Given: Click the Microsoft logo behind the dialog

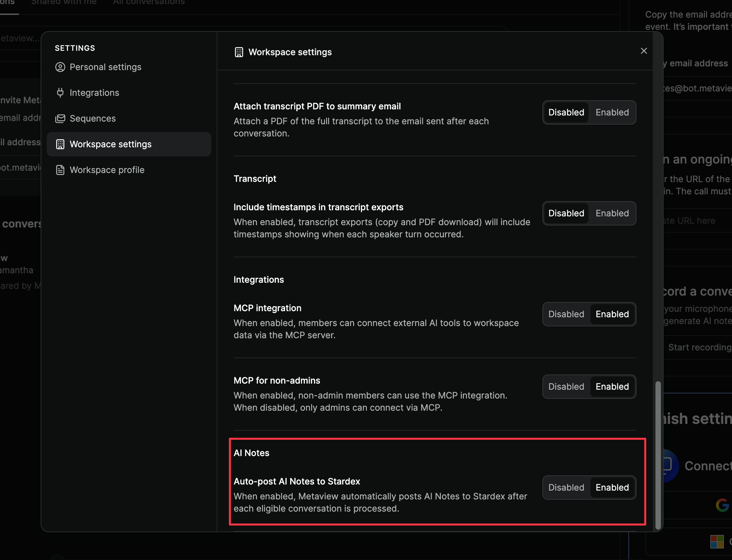Looking at the screenshot, I should [x=717, y=542].
